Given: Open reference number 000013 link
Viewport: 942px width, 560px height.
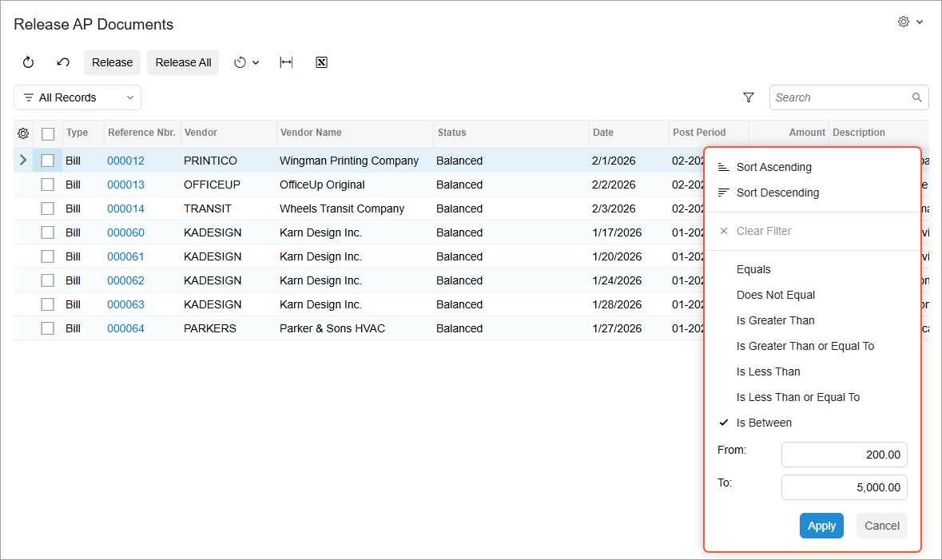Looking at the screenshot, I should click(x=125, y=185).
